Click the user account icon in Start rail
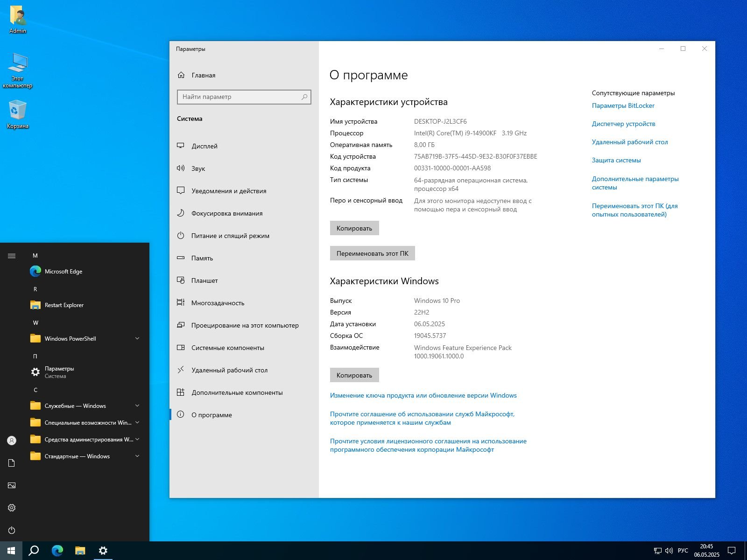This screenshot has width=747, height=560. (12, 441)
